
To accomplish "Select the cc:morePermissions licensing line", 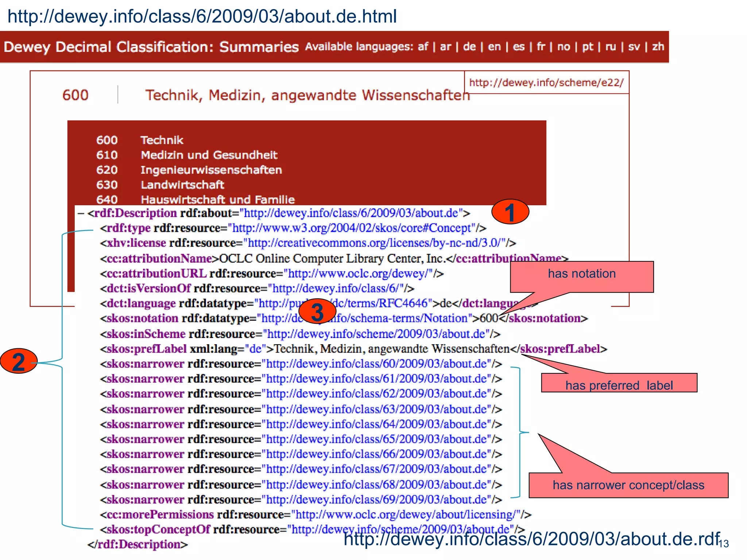I will point(316,515).
